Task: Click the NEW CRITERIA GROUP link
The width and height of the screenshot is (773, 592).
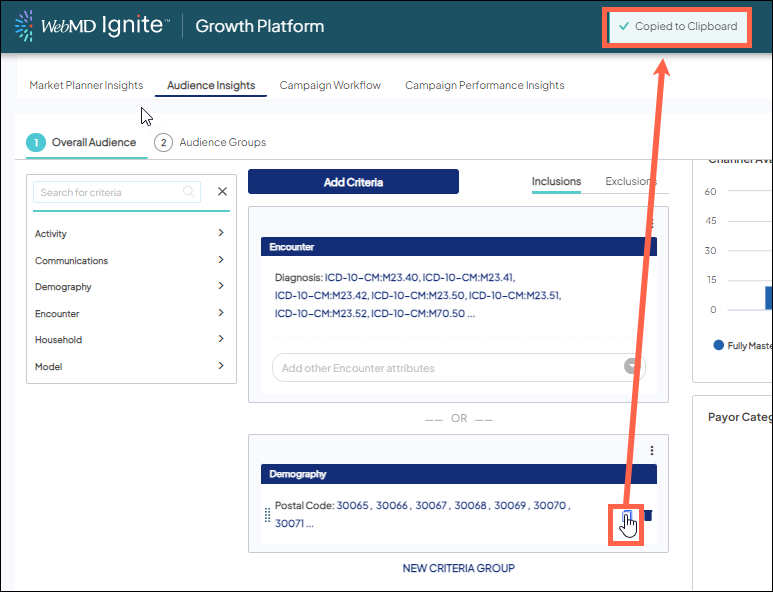Action: pos(458,568)
